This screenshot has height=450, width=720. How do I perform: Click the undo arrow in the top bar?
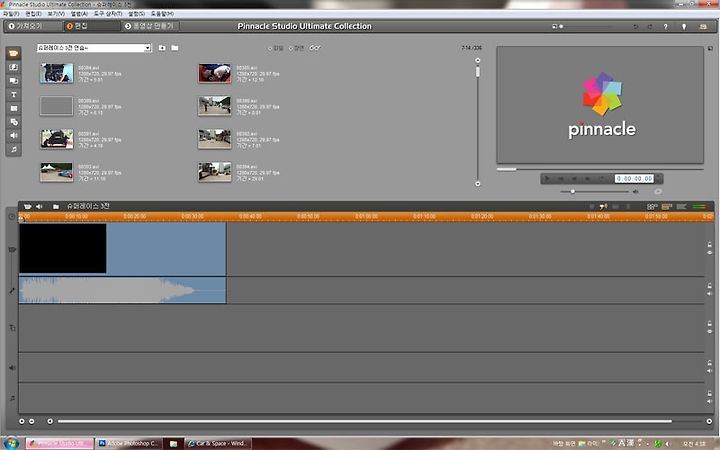pos(636,27)
